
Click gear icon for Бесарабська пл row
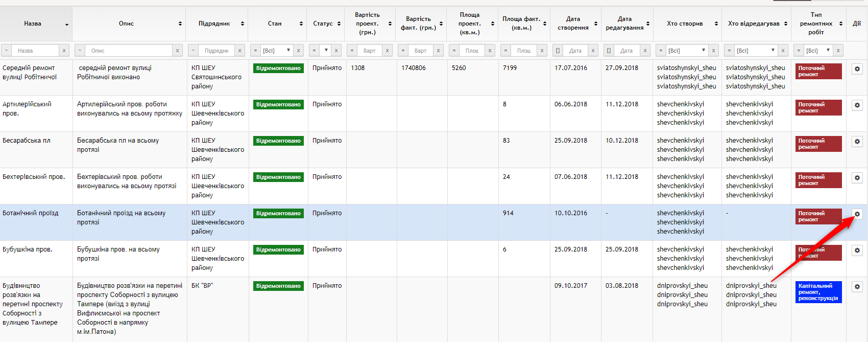click(x=857, y=142)
